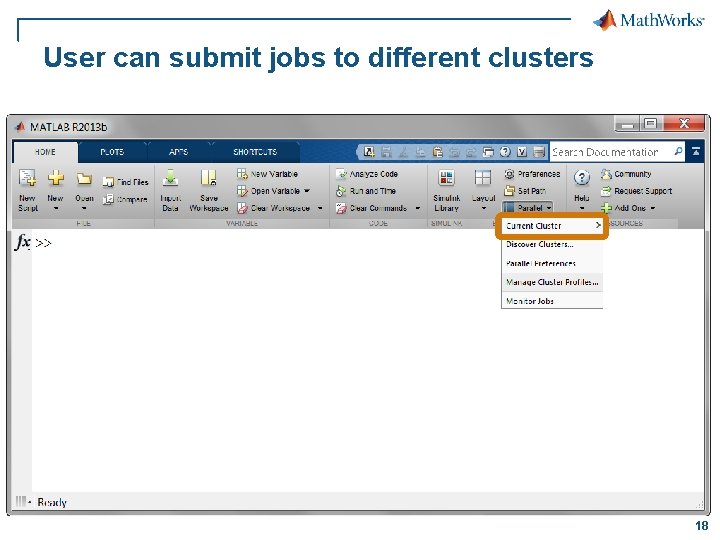This screenshot has height=540, width=720.
Task: Create a New Script
Action: coord(28,190)
